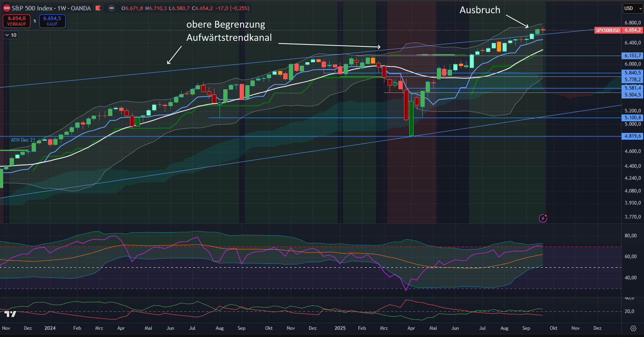Collapse the indicator legend showing 10
This screenshot has width=644, height=337.
point(7,35)
